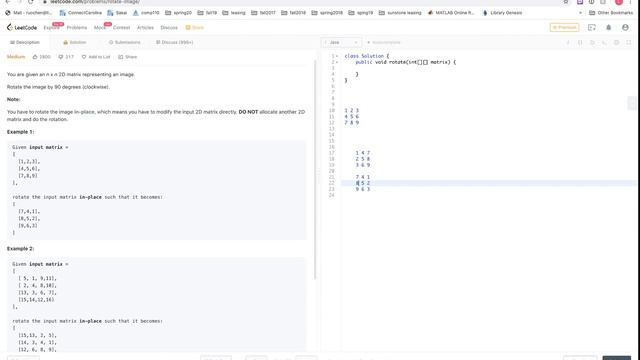Open the fall19 bookmark folder

coord(207,13)
